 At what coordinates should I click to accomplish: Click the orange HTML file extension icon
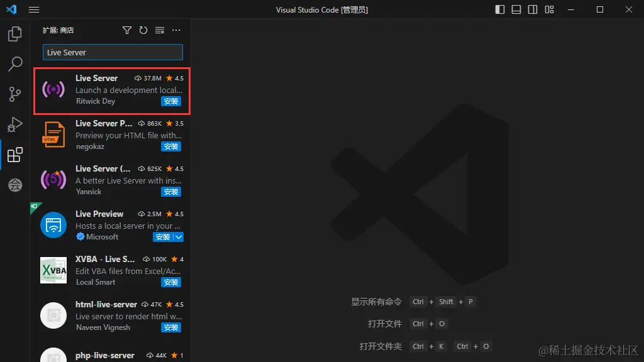53,134
